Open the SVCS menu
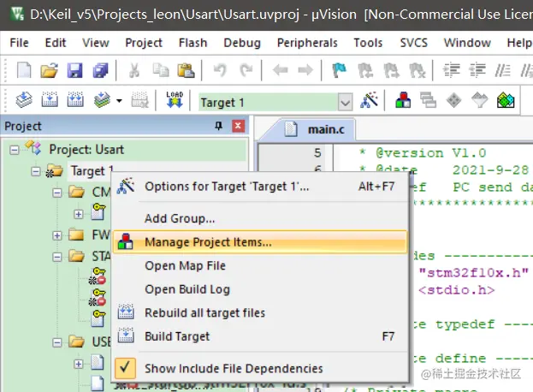Screen dimensions: 533x392 [414, 43]
